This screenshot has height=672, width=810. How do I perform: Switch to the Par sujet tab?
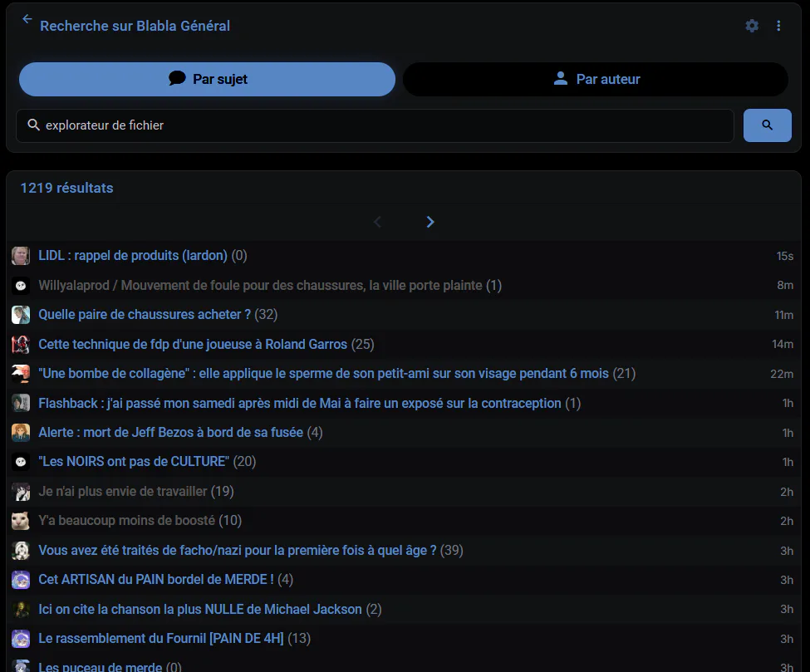(207, 79)
